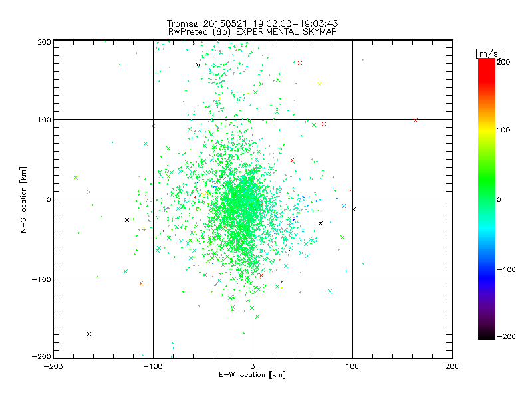Click the y-axis tick label "-100"
Image resolution: width=532 pixels, height=399 pixels.
point(41,279)
